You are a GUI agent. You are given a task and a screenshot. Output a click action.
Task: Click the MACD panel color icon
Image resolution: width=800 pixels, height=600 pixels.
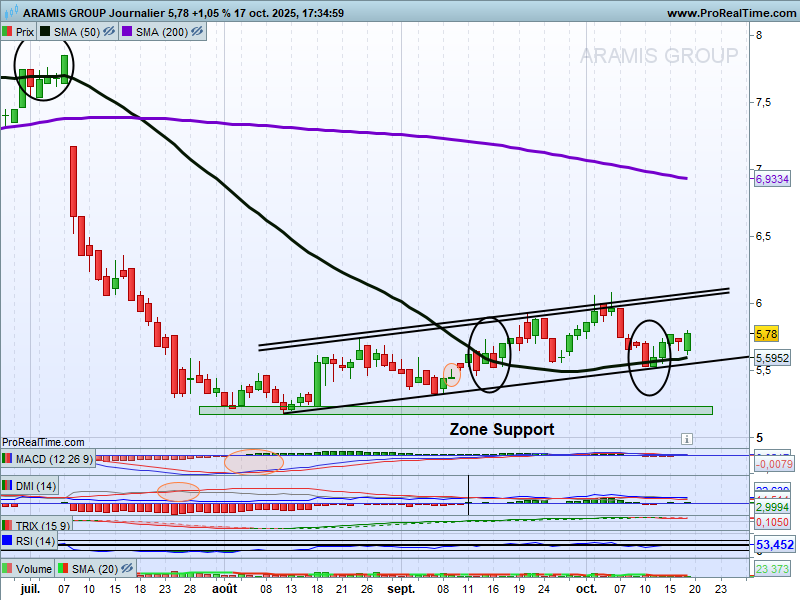point(7,459)
